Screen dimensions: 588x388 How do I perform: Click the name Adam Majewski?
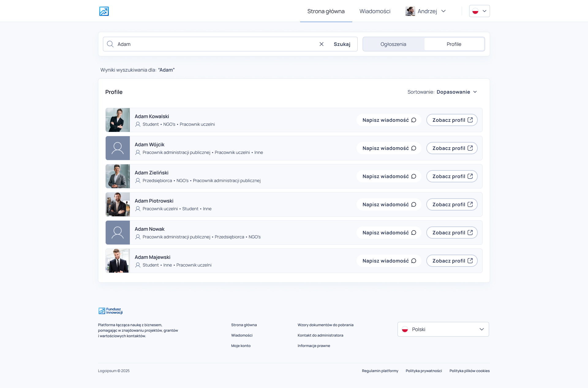point(153,257)
